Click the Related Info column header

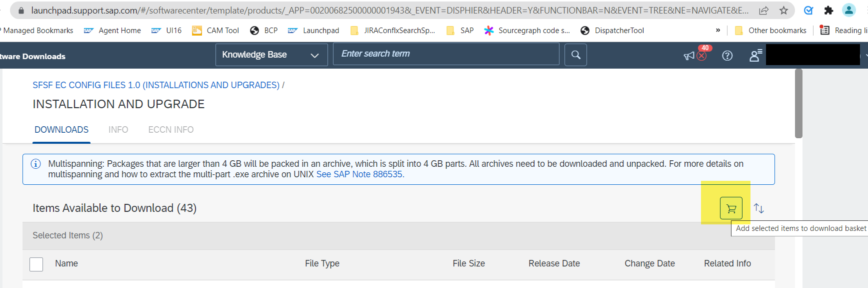pyautogui.click(x=727, y=263)
